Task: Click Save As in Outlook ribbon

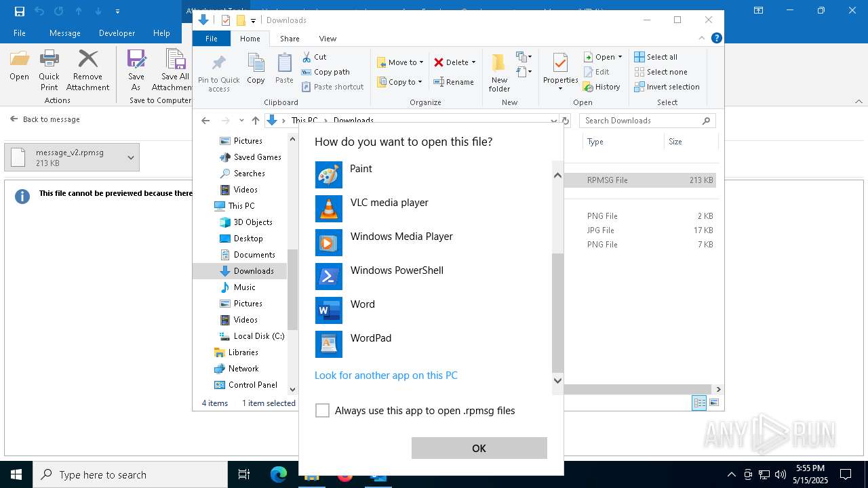Action: coord(136,70)
